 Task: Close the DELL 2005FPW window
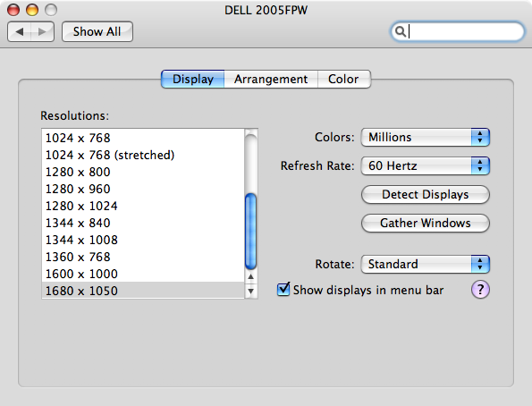click(13, 10)
